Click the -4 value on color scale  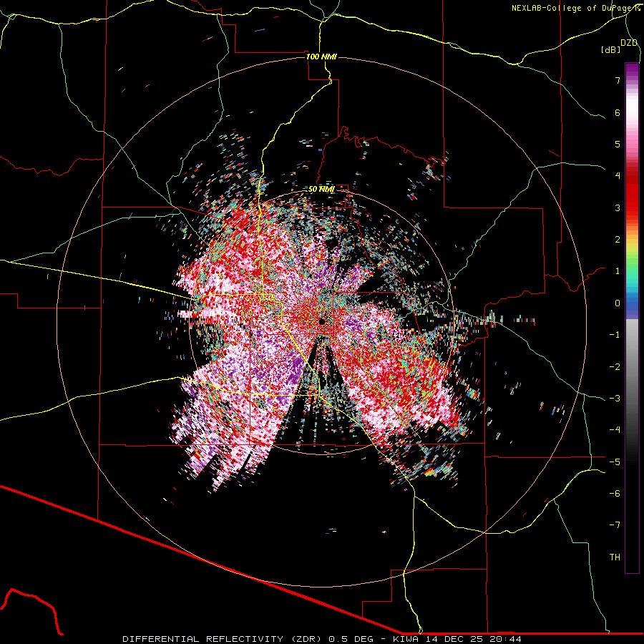coord(615,429)
